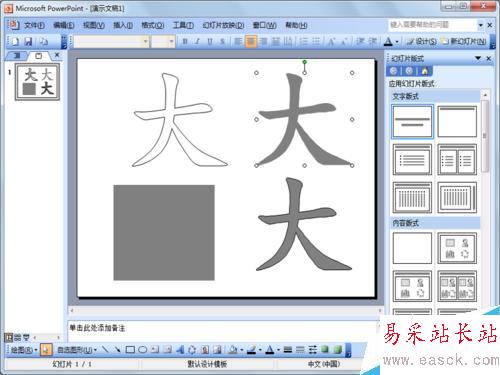Select the Line drawing tool
The width and height of the screenshot is (500, 375).
pyautogui.click(x=105, y=350)
